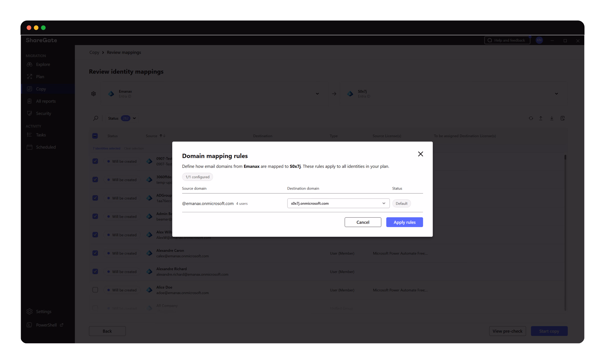Open the destination domain dropdown

pyautogui.click(x=338, y=203)
